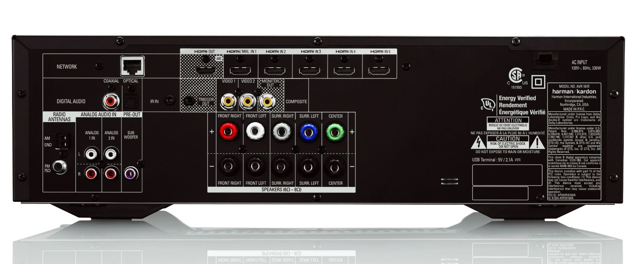Image resolution: width=644 pixels, height=264 pixels.
Task: Select the HDMI OUT ARC connector
Action: (x=205, y=69)
